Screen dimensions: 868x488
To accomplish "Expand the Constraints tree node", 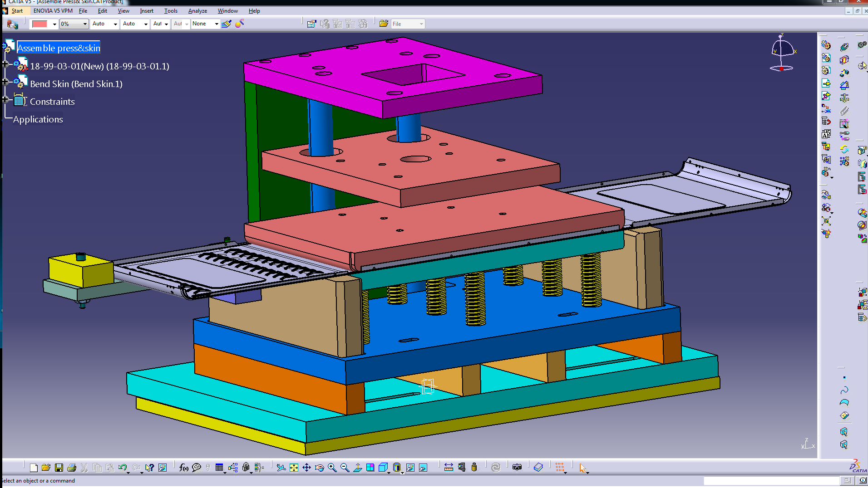I will tap(5, 100).
